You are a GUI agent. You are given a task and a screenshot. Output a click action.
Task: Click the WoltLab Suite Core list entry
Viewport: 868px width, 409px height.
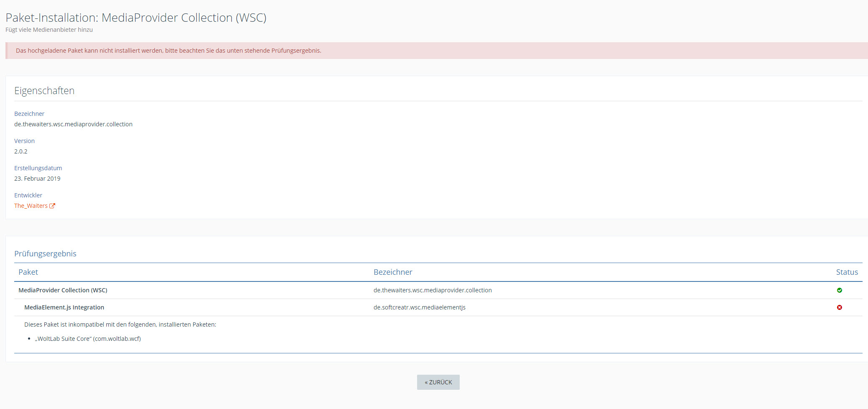[88, 339]
